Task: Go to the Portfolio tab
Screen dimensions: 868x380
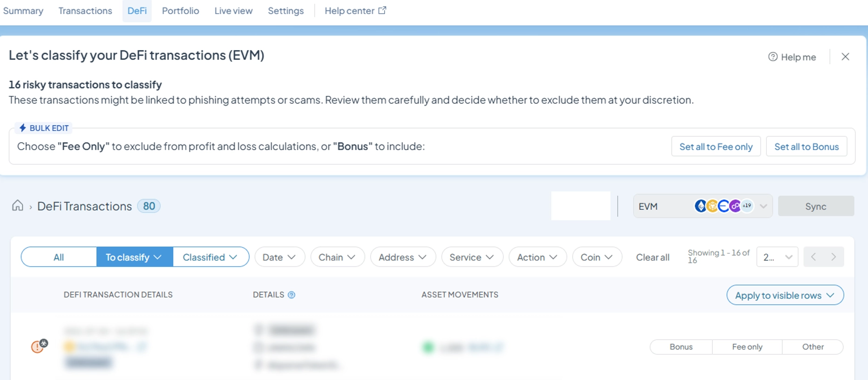Action: point(181,11)
